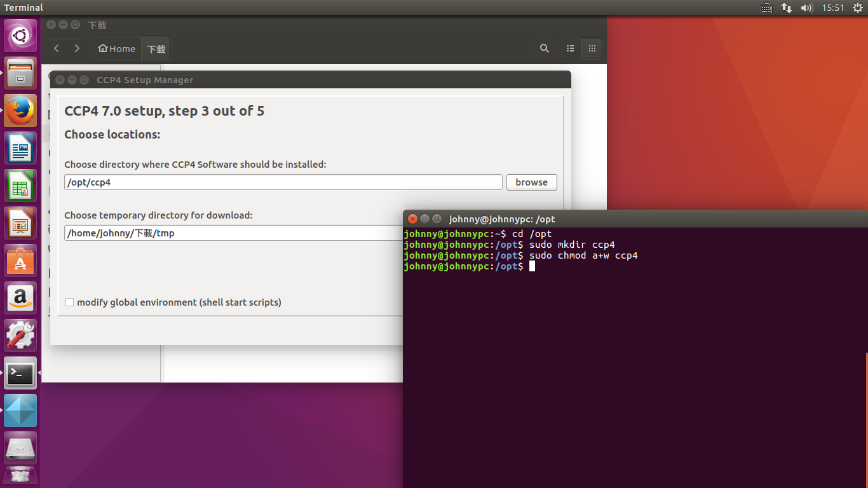Open the network connections indicator menu
The height and width of the screenshot is (488, 868).
(786, 8)
